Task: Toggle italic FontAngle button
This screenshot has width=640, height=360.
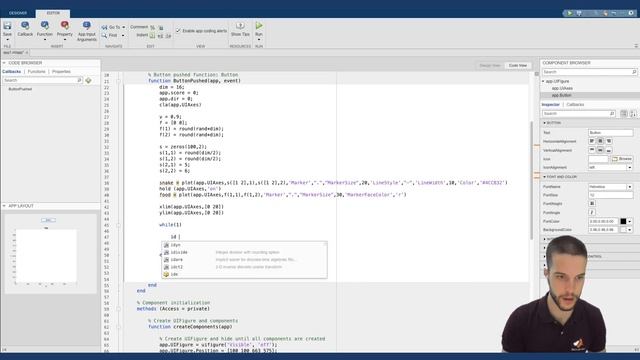Action: (x=592, y=212)
